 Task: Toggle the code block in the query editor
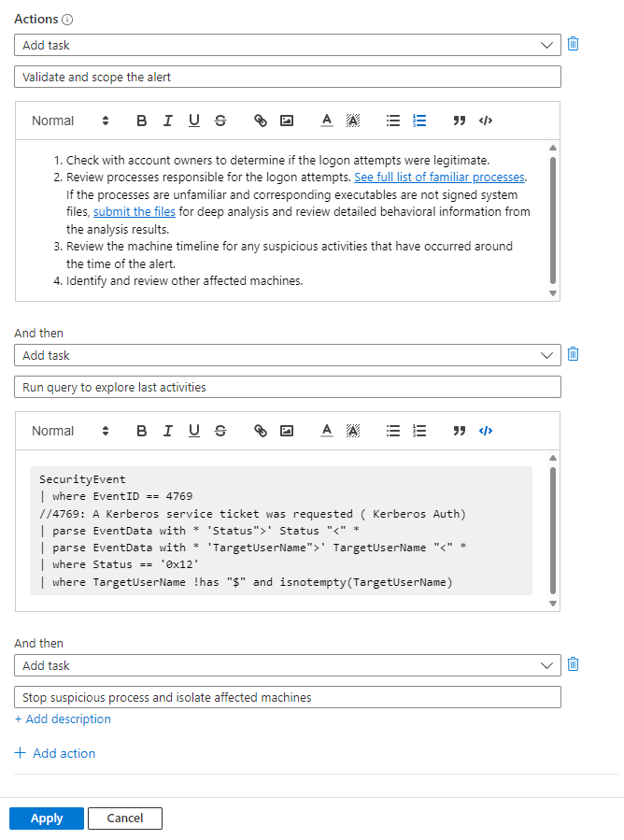point(485,431)
